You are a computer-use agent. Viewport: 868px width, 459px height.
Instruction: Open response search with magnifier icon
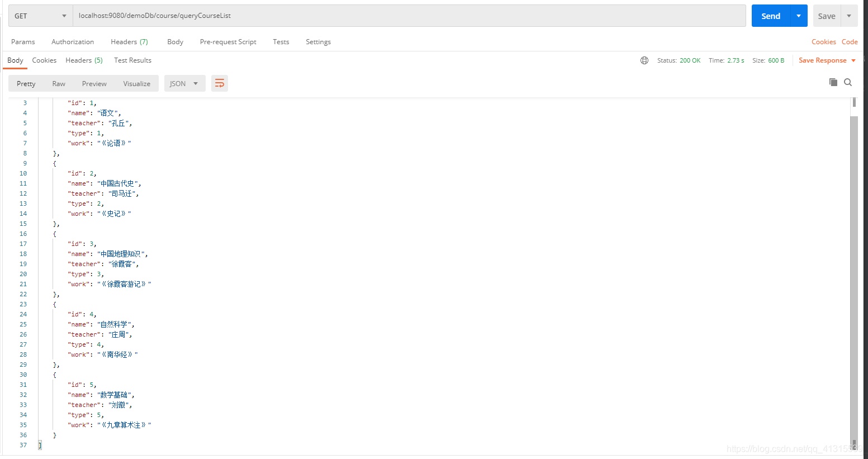pyautogui.click(x=848, y=82)
